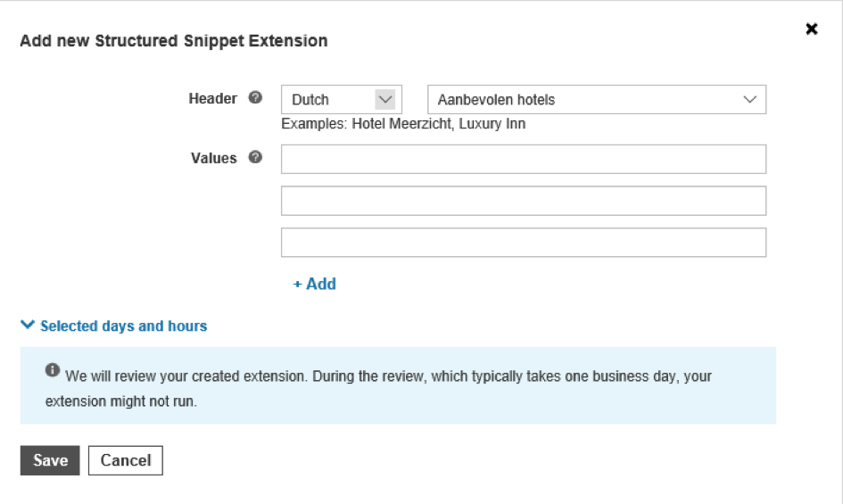Expand Selected days and hours section

(x=124, y=326)
